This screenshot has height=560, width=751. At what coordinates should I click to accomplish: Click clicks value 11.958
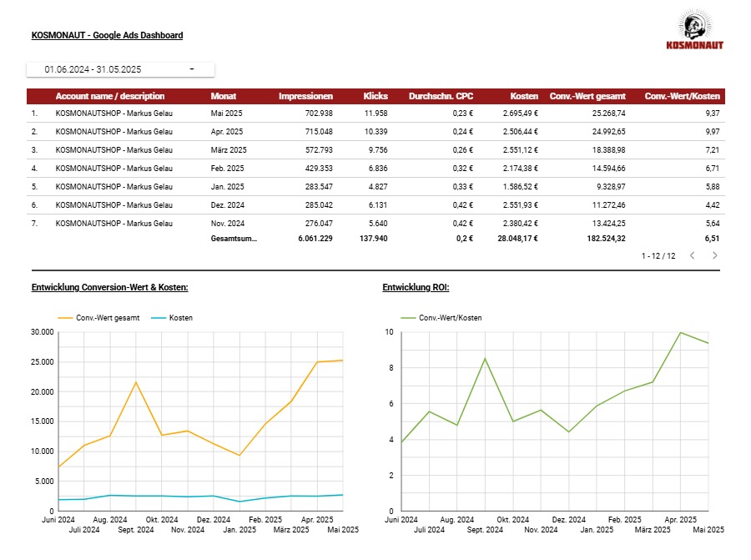(376, 114)
